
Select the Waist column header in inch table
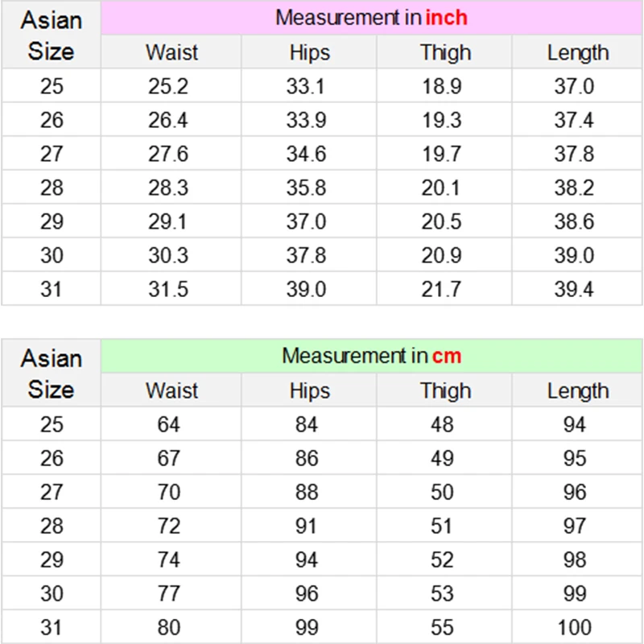171,52
